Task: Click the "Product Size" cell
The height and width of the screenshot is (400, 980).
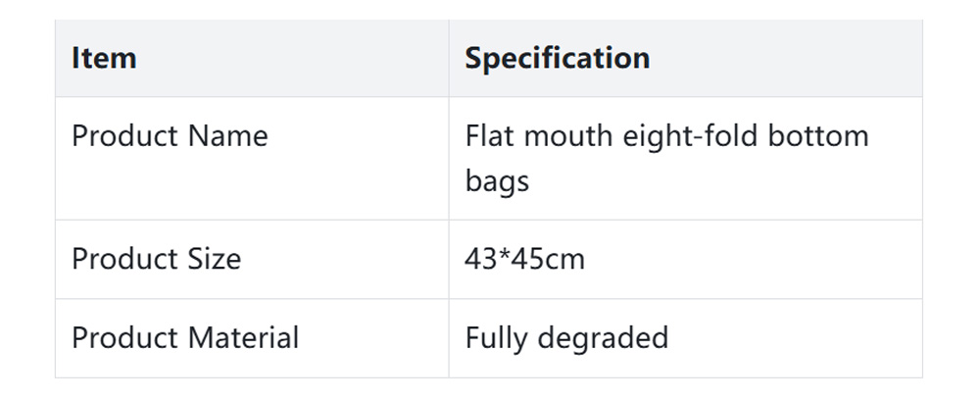Action: 156,259
